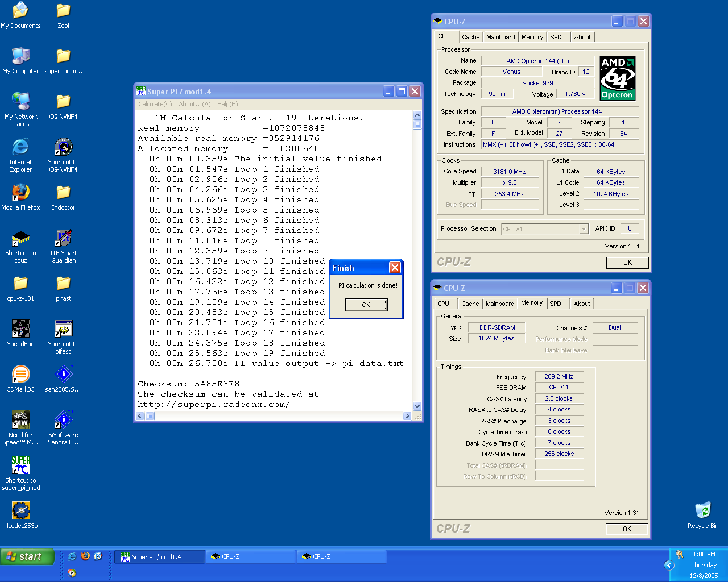728x582 pixels.
Task: Switch to Mainboard tab in lower CPU-Z
Action: [x=500, y=304]
